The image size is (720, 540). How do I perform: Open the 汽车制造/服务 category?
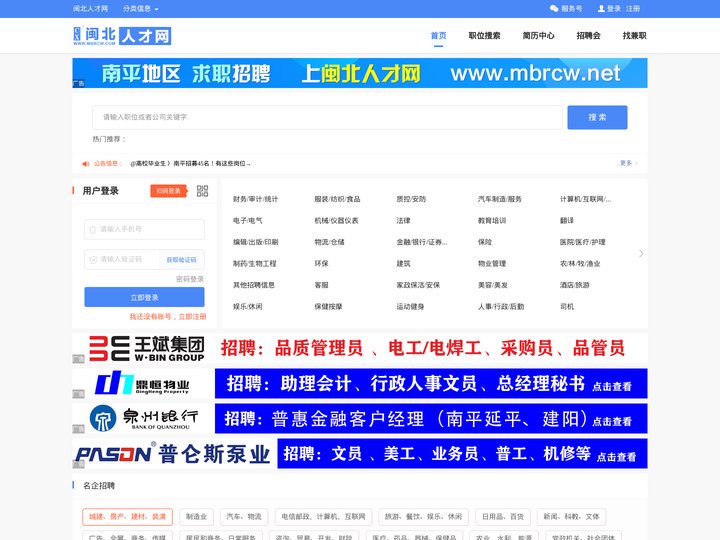click(x=500, y=199)
